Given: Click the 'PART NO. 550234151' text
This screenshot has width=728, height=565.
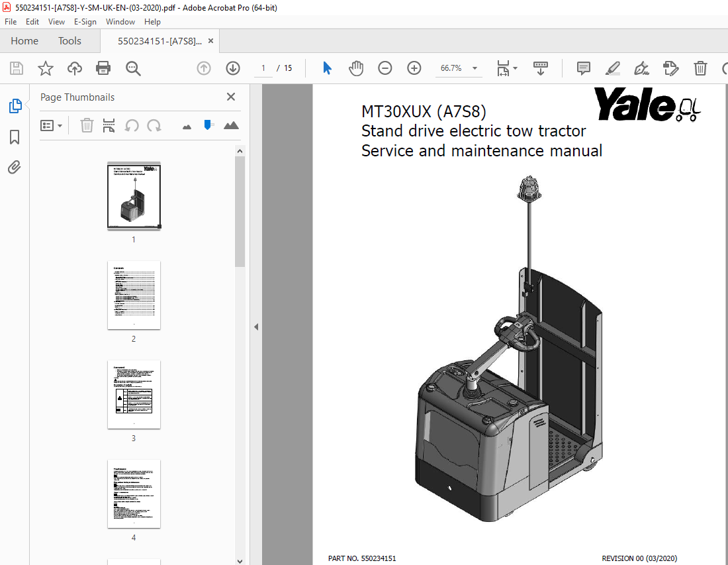Looking at the screenshot, I should 362,558.
